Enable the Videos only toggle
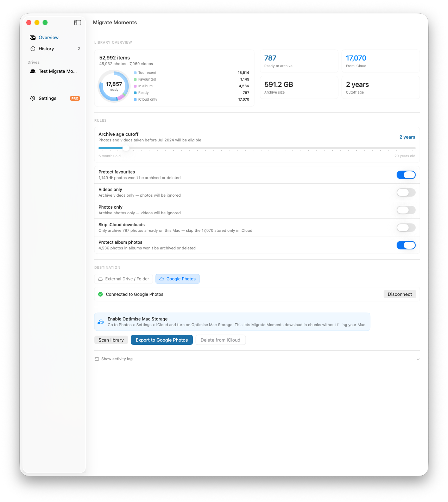The height and width of the screenshot is (502, 448). pyautogui.click(x=406, y=192)
